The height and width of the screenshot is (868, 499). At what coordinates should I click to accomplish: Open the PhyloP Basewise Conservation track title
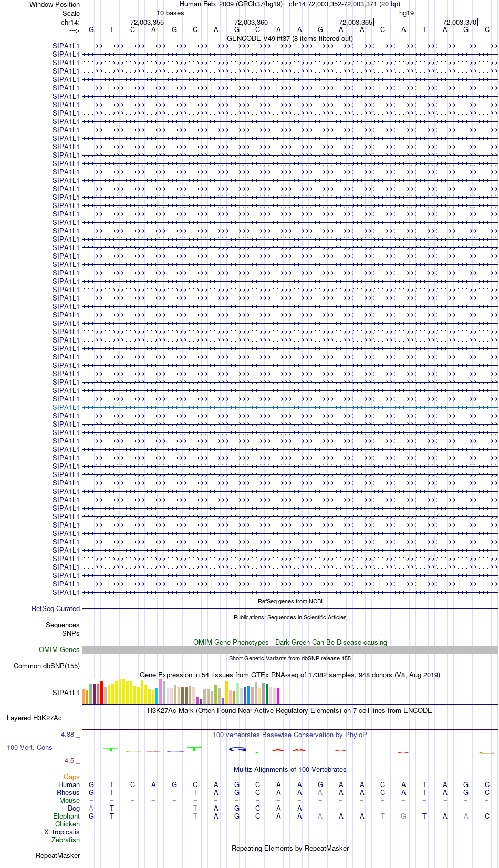click(x=290, y=735)
